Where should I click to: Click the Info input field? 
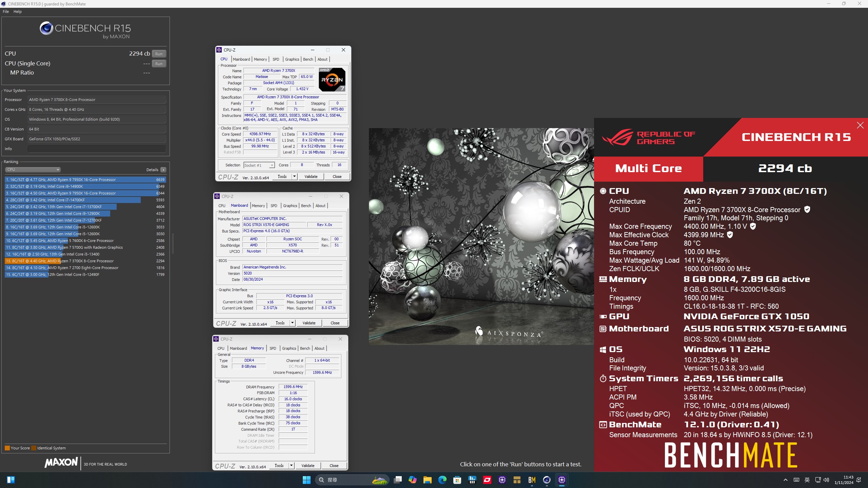(97, 149)
